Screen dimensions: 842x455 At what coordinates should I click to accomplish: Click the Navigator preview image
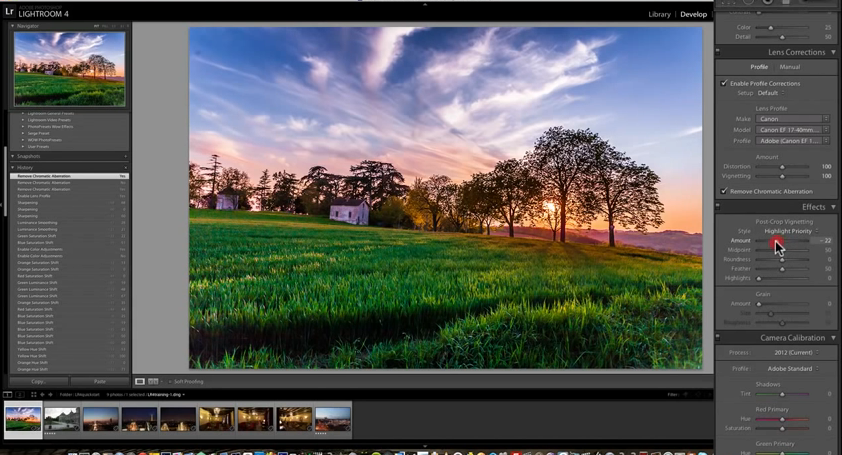[69, 69]
